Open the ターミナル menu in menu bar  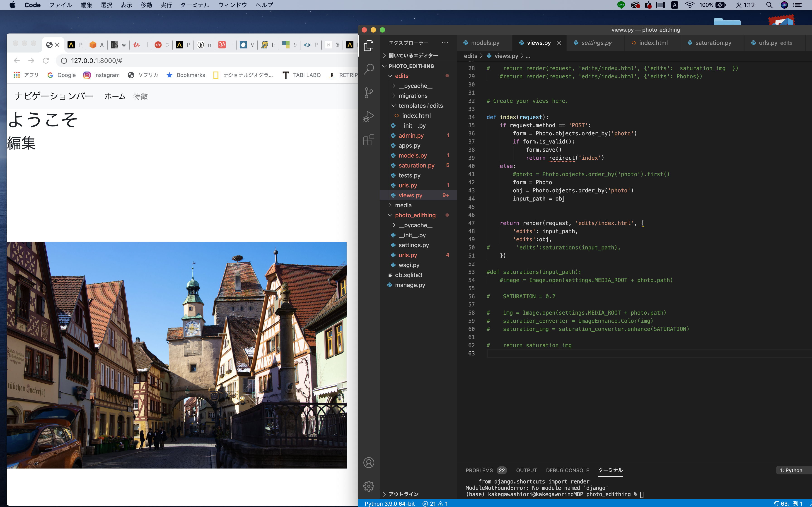pos(195,5)
